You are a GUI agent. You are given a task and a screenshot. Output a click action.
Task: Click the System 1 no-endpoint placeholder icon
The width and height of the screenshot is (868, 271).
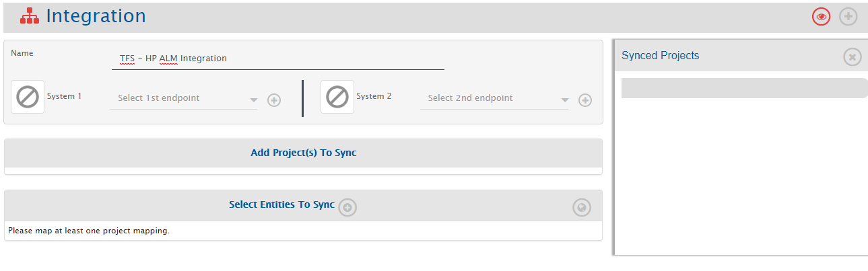(28, 97)
